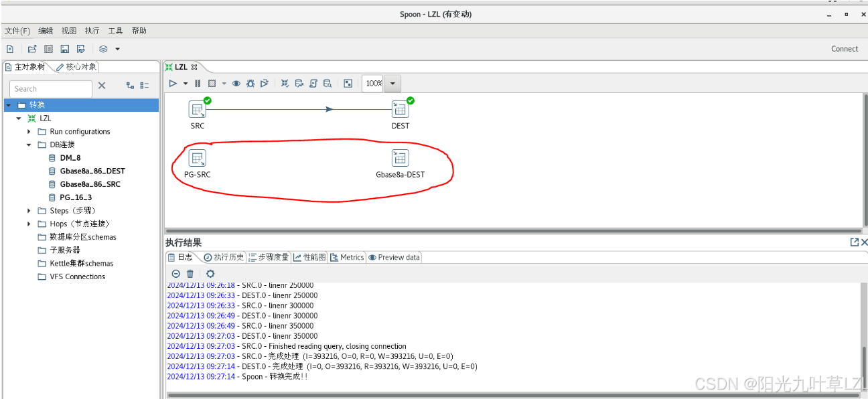Pause the running transformation
The height and width of the screenshot is (399, 868).
point(198,84)
